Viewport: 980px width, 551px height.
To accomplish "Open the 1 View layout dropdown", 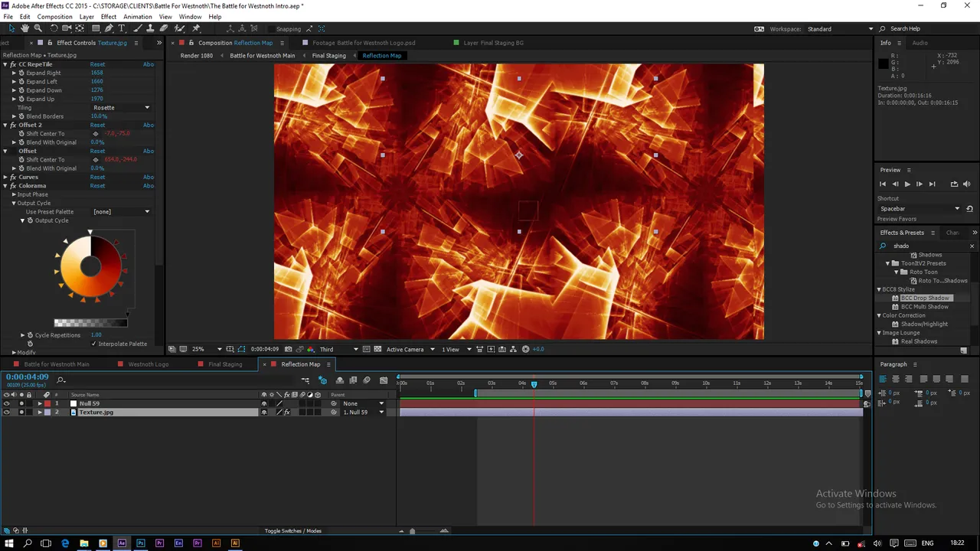I will coord(455,349).
